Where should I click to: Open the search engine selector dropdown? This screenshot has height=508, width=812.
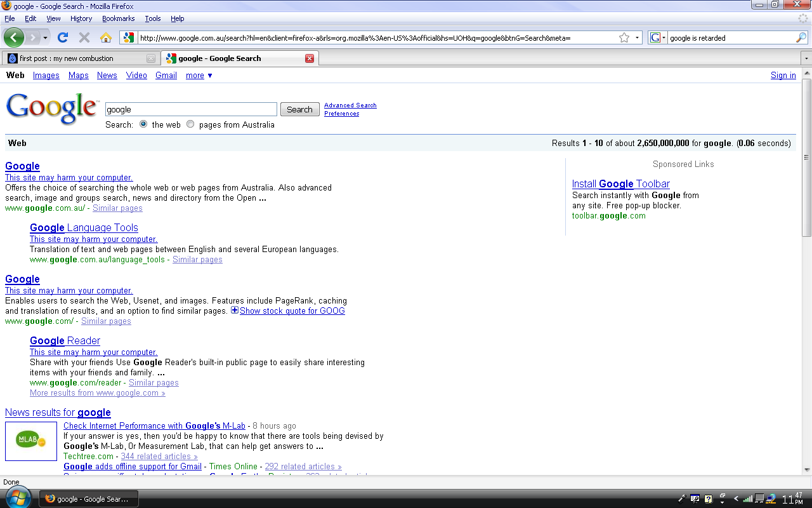click(658, 37)
